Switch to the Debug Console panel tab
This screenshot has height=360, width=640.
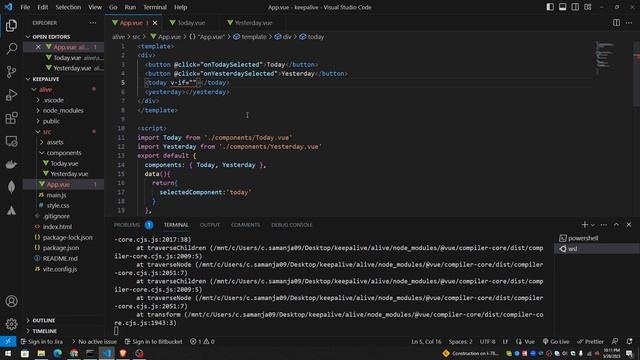click(x=292, y=225)
